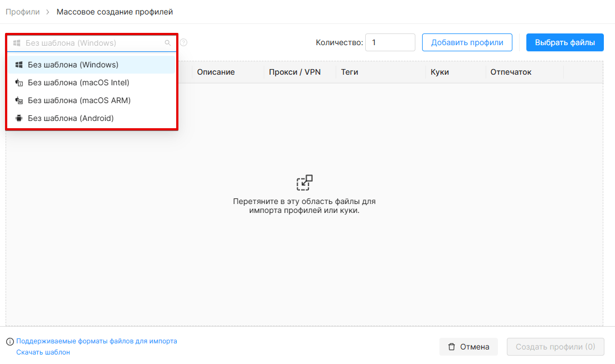The image size is (615, 364).
Task: Click the macOS Intel option icon
Action: click(19, 82)
